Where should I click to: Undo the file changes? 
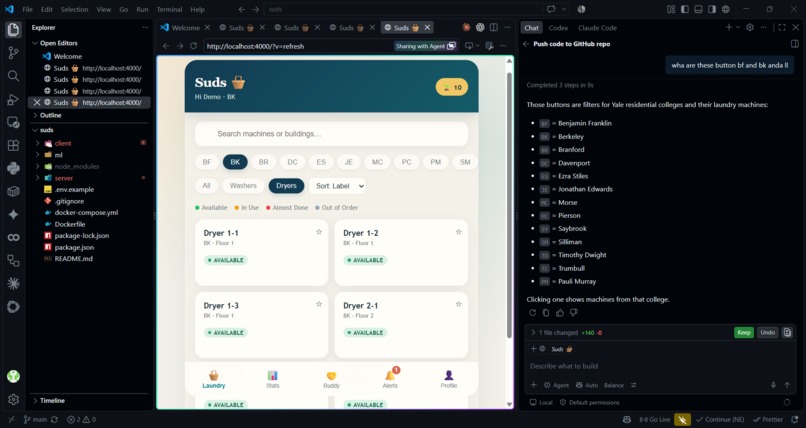(767, 332)
